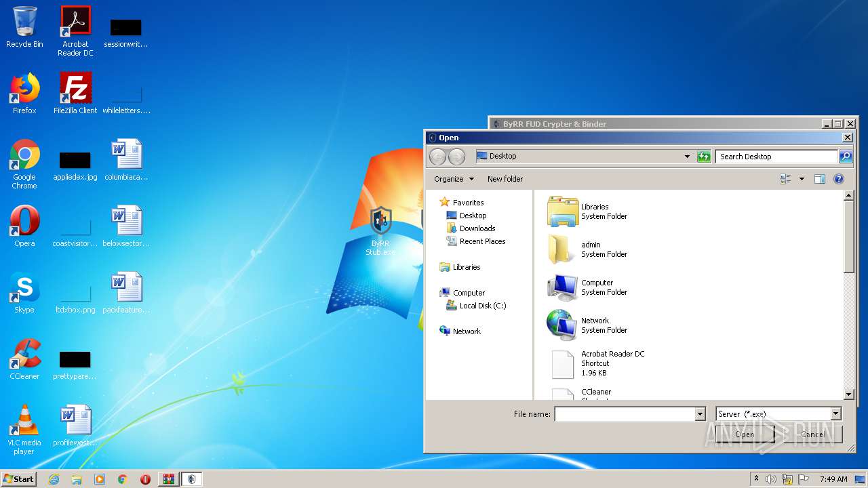The image size is (868, 488).
Task: Select Skype desktop shortcut
Action: coord(24,293)
